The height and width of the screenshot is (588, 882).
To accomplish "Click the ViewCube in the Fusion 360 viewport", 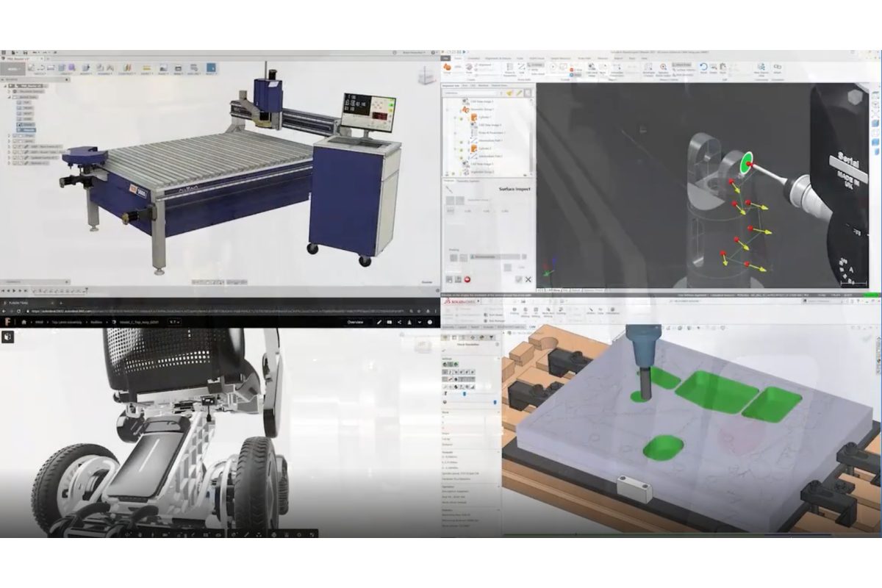I will pos(423,75).
